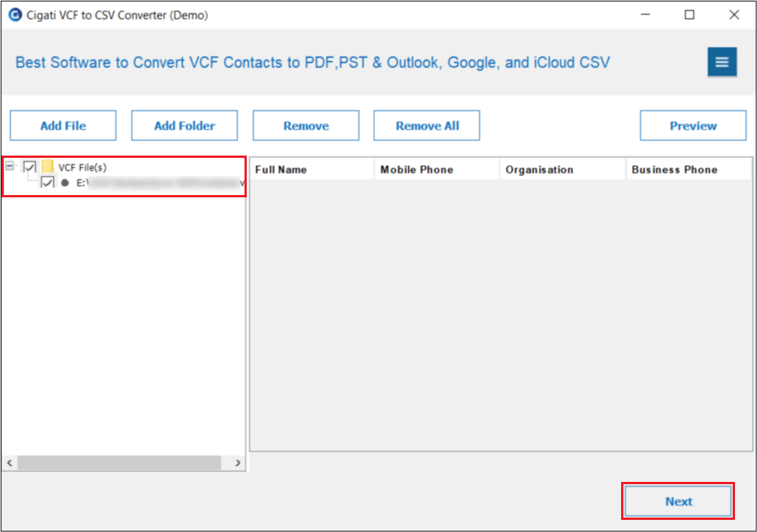Toggle the VCF File(s) root checkbox
Viewport: 757px width, 532px height.
[30, 167]
